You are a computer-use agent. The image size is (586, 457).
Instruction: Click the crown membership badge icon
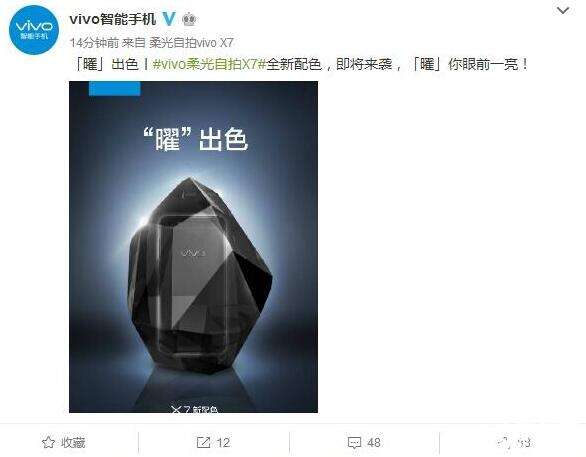coord(189,19)
